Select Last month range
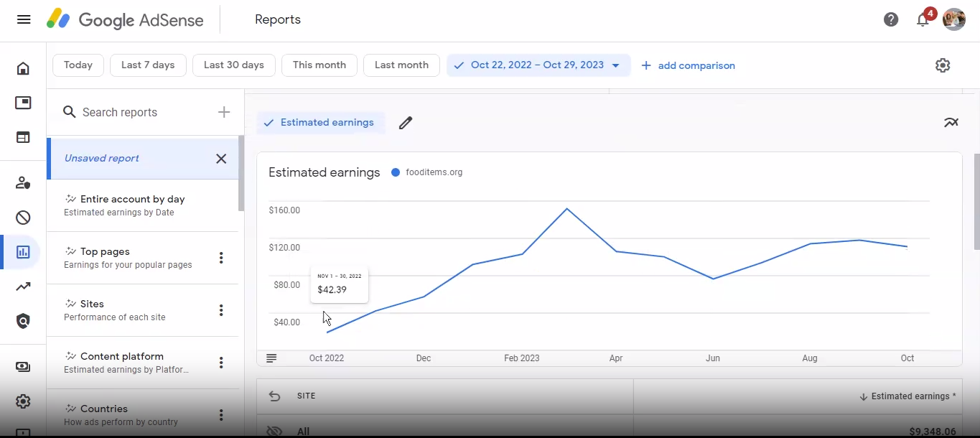The width and height of the screenshot is (980, 438). pyautogui.click(x=401, y=65)
